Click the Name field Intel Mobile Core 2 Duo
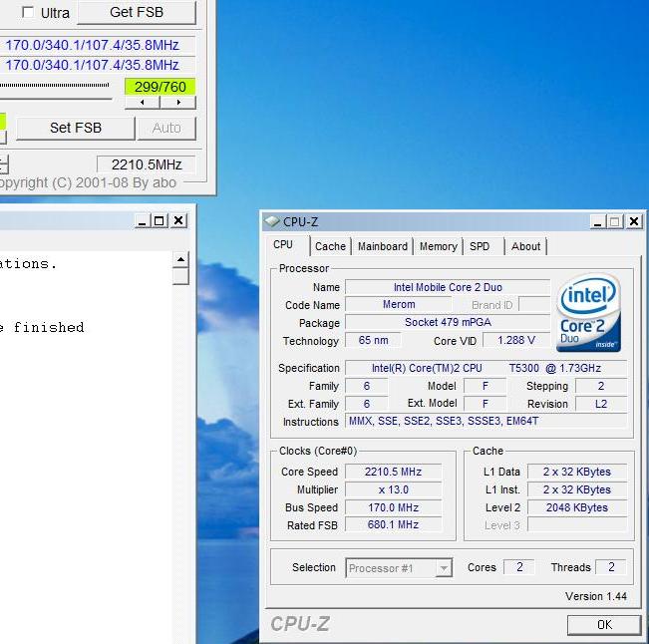 coord(448,287)
